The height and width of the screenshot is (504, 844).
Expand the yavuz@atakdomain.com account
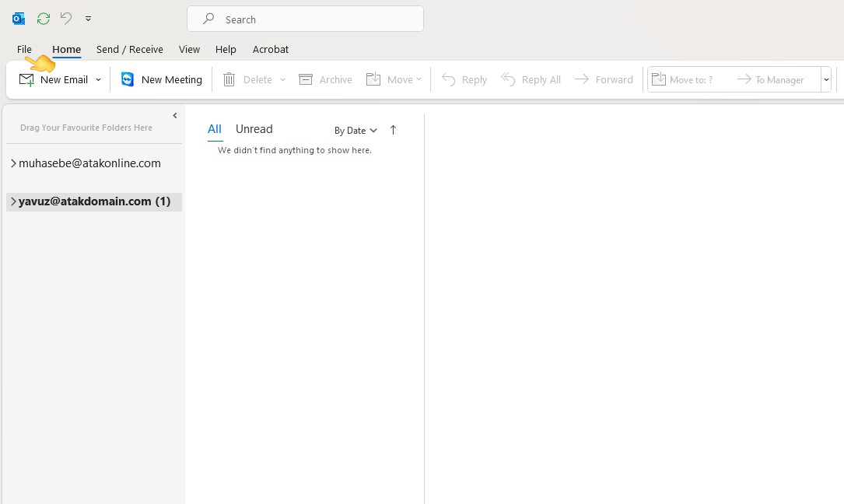[x=12, y=201]
